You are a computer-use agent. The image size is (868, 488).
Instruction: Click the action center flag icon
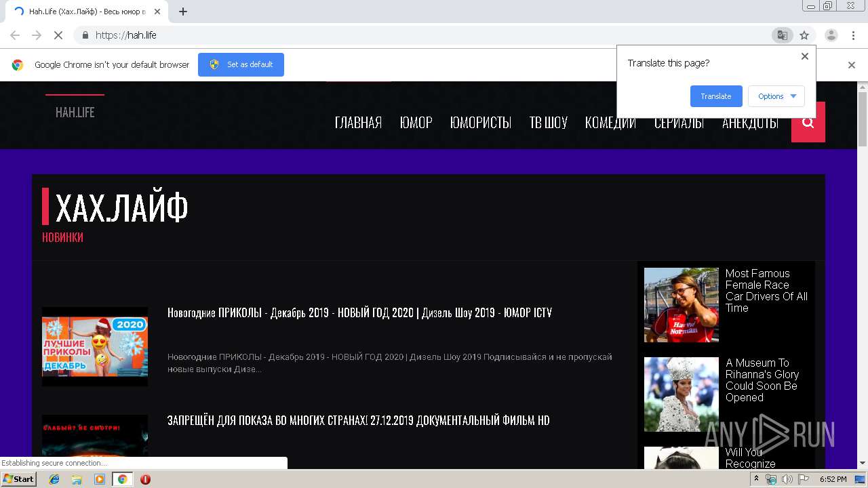(803, 479)
